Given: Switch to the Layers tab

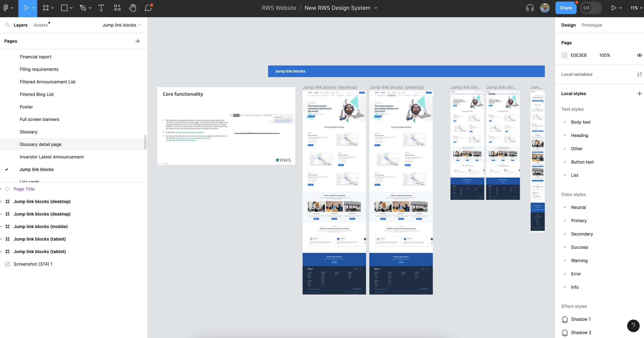Looking at the screenshot, I should coord(21,25).
